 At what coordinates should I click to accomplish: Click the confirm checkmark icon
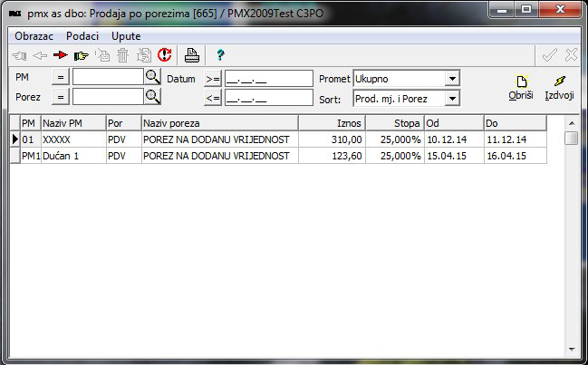pyautogui.click(x=550, y=55)
